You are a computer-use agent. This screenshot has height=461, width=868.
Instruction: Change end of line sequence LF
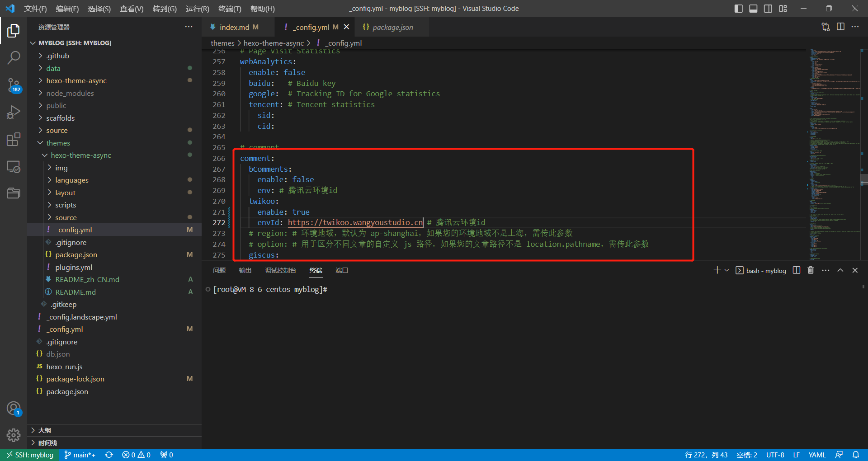(x=796, y=455)
